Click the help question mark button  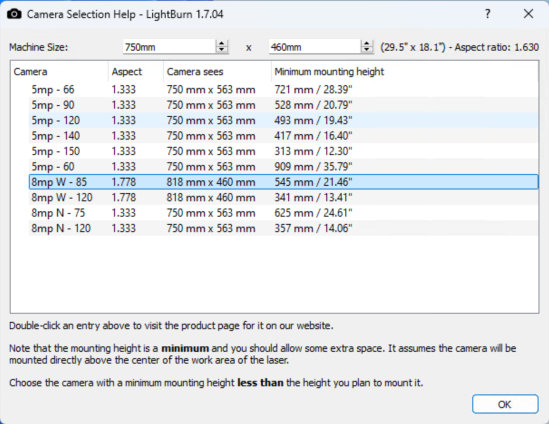487,14
